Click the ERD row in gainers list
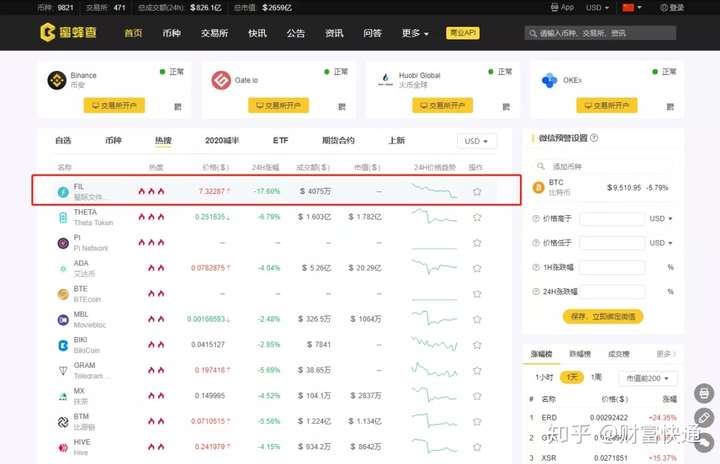The image size is (720, 464). pyautogui.click(x=603, y=418)
